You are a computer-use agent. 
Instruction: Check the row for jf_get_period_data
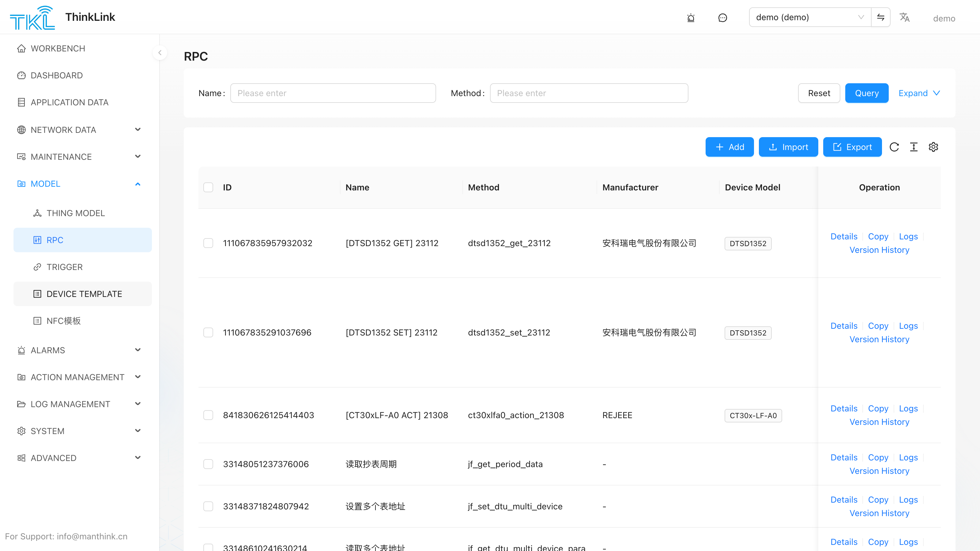tap(208, 464)
